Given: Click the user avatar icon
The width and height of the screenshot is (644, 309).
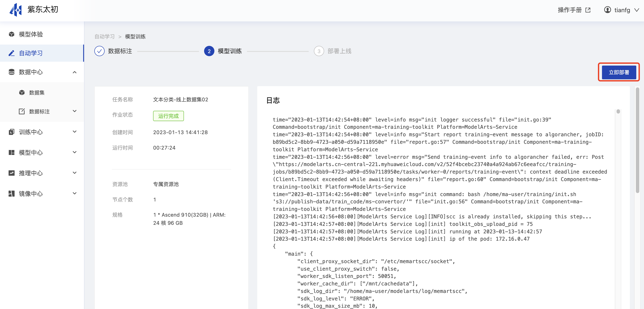Looking at the screenshot, I should tap(608, 10).
